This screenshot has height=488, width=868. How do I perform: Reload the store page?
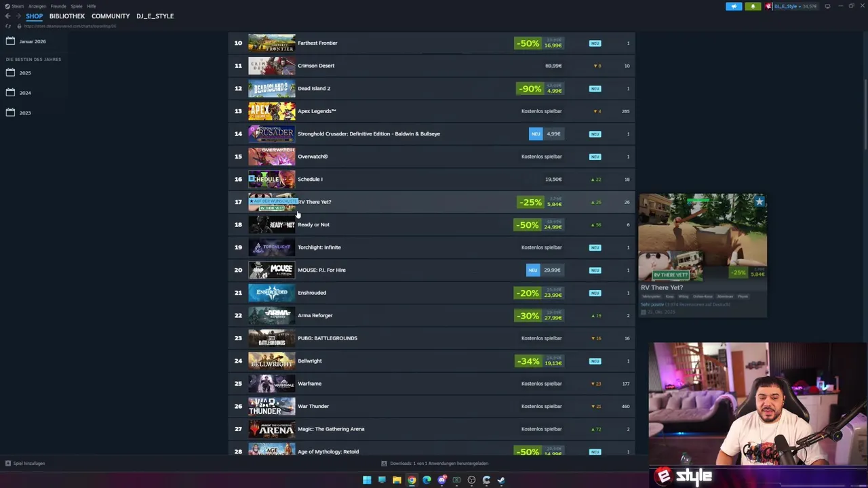coord(8,26)
